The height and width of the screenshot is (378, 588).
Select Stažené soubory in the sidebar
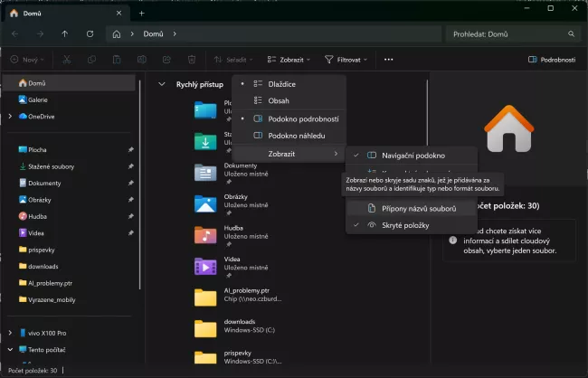pyautogui.click(x=51, y=166)
